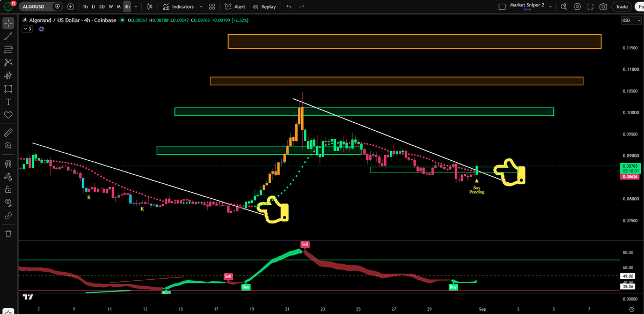Click the red Sell marker at oscillator peak
The height and width of the screenshot is (314, 644).
305,244
